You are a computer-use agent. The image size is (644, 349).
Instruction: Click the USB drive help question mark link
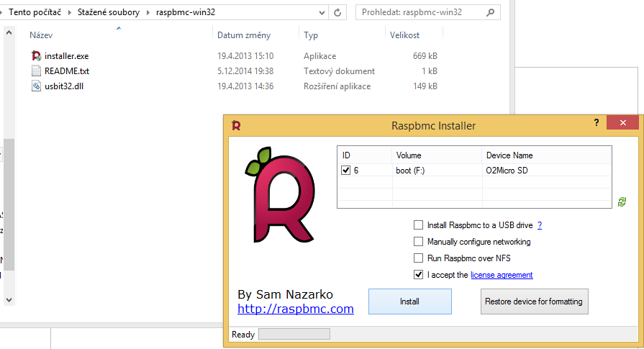click(x=539, y=225)
